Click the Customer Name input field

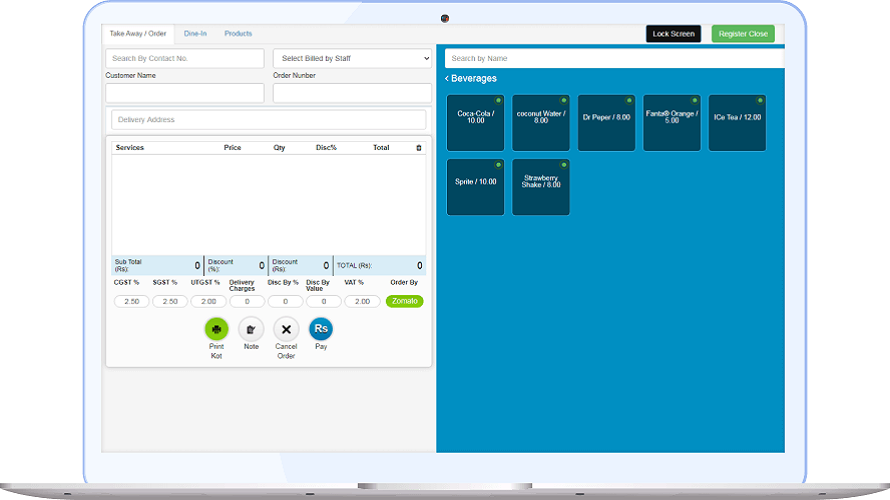(185, 93)
